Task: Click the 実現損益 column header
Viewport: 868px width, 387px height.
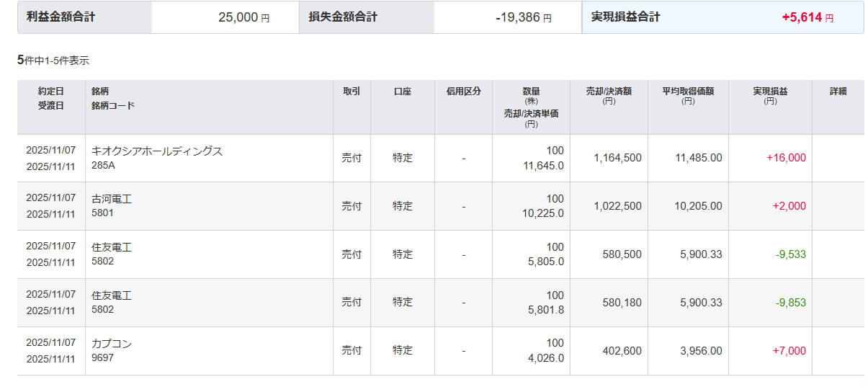Action: pyautogui.click(x=770, y=92)
